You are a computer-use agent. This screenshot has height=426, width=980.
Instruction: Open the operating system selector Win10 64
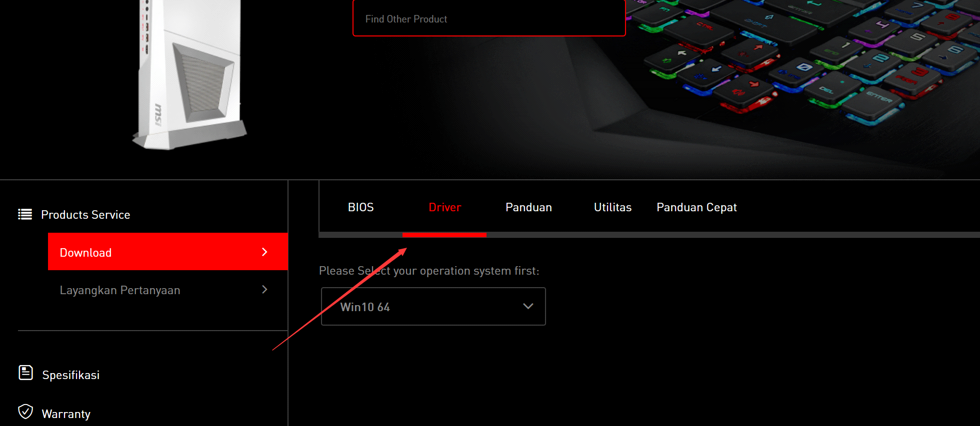click(433, 306)
